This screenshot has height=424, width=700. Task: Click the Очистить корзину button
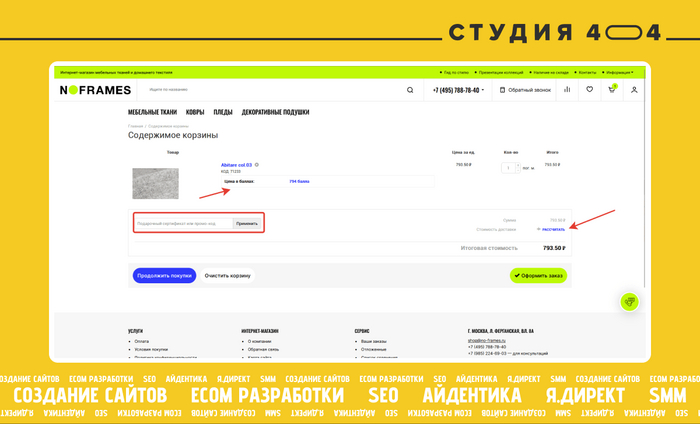coord(227,275)
